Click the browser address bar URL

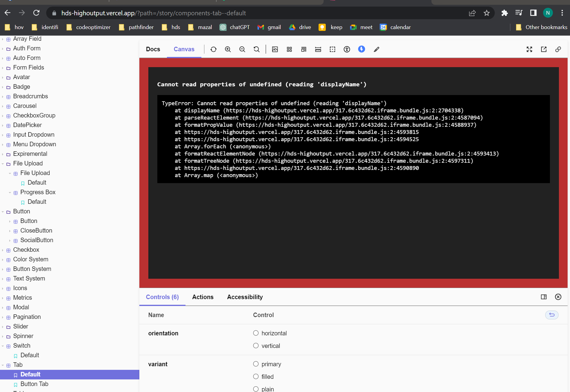click(x=153, y=13)
